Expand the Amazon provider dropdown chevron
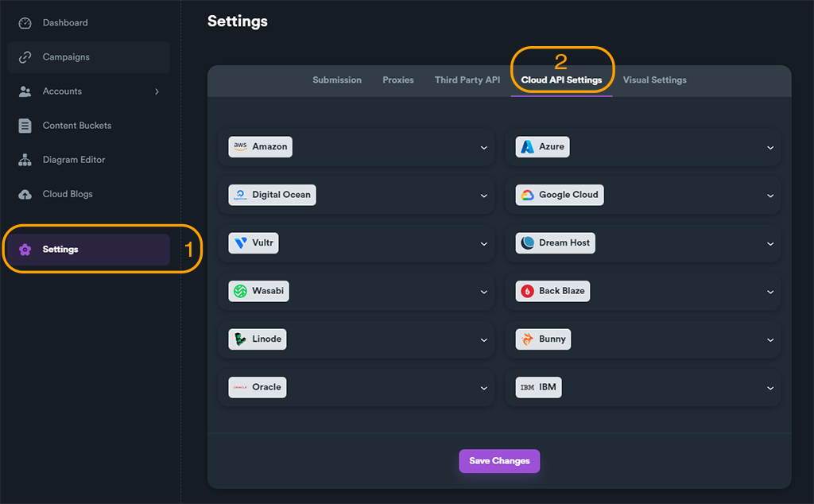 [x=483, y=148]
